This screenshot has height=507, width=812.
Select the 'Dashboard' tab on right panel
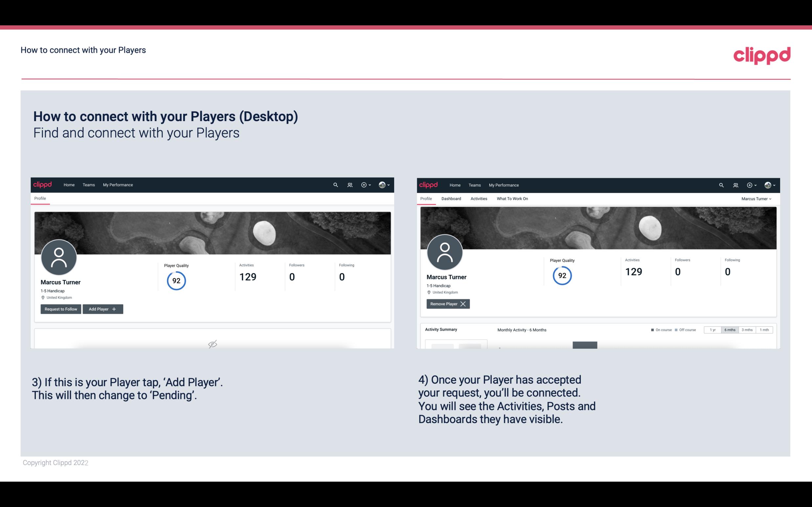(451, 199)
